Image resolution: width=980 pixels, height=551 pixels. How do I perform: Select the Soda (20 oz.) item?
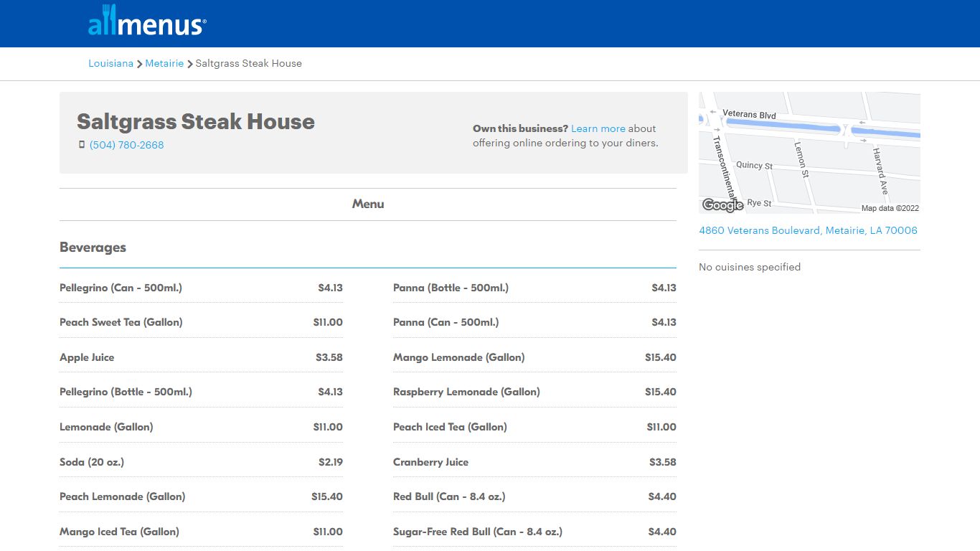click(92, 462)
